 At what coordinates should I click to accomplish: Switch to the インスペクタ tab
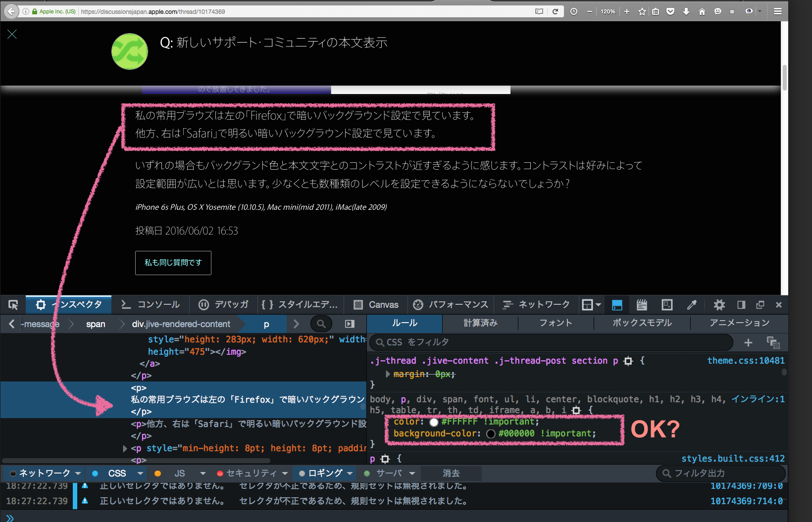pos(69,305)
